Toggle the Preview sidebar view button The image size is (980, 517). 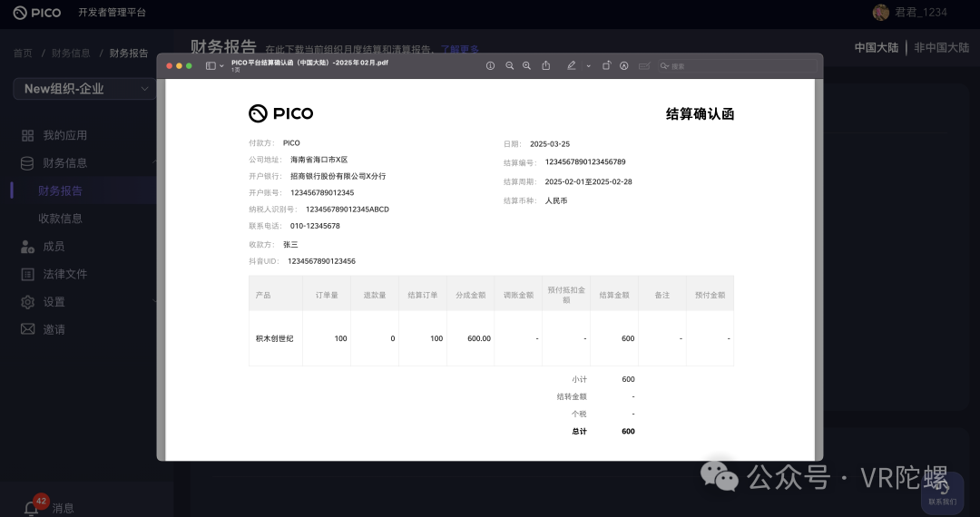211,65
